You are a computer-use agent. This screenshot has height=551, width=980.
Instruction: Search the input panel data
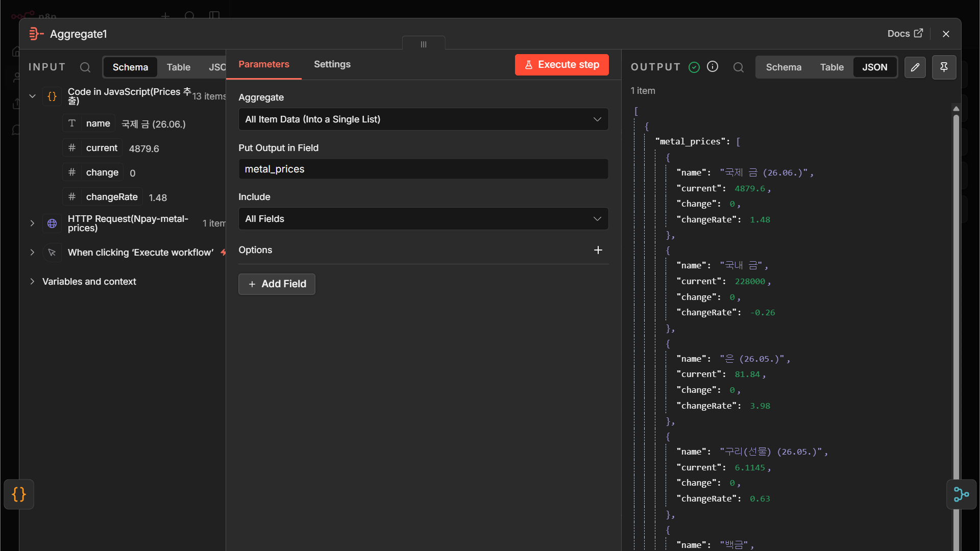[85, 67]
